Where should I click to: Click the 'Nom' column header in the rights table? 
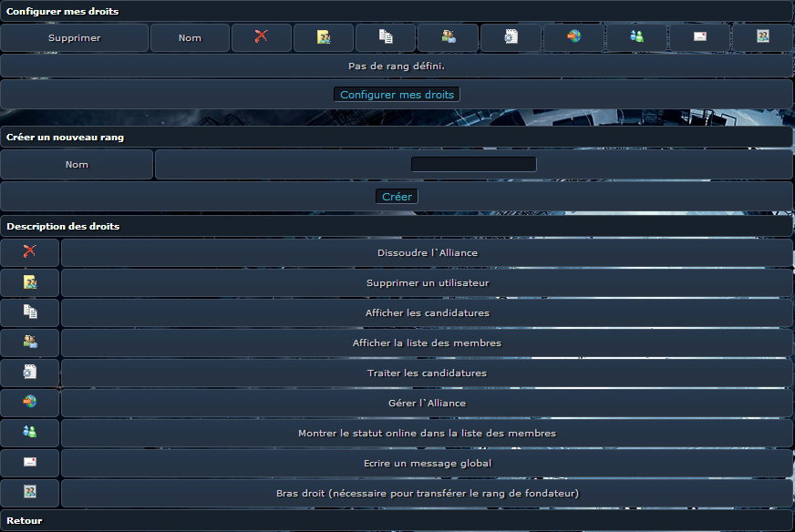[190, 38]
